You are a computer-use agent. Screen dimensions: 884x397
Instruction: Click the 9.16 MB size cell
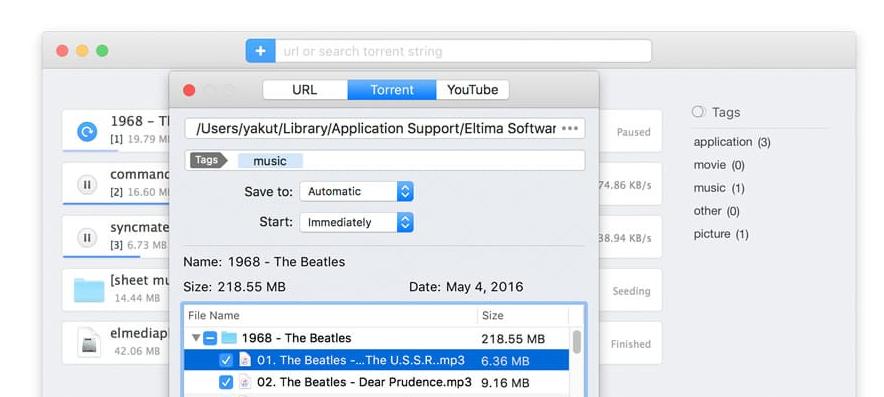pos(505,383)
